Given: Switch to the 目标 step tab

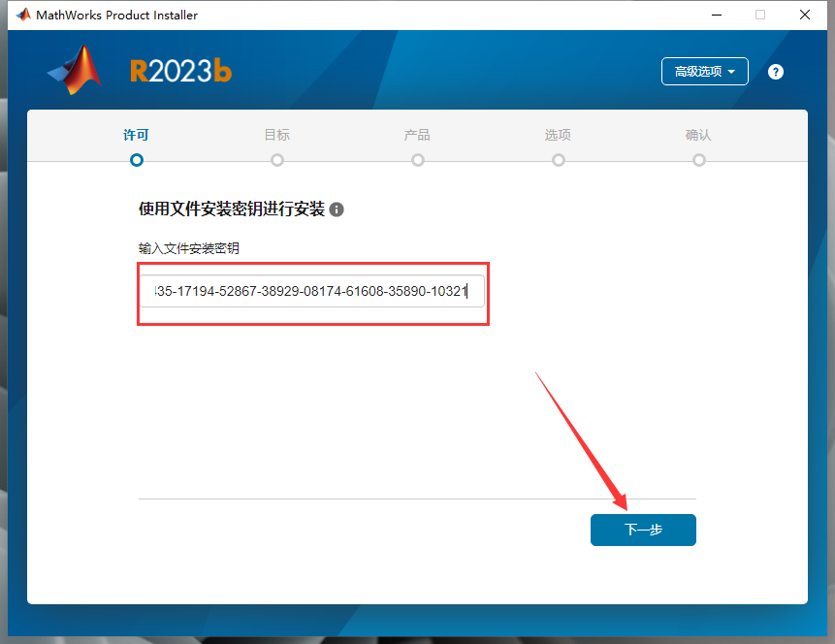Looking at the screenshot, I should [277, 136].
